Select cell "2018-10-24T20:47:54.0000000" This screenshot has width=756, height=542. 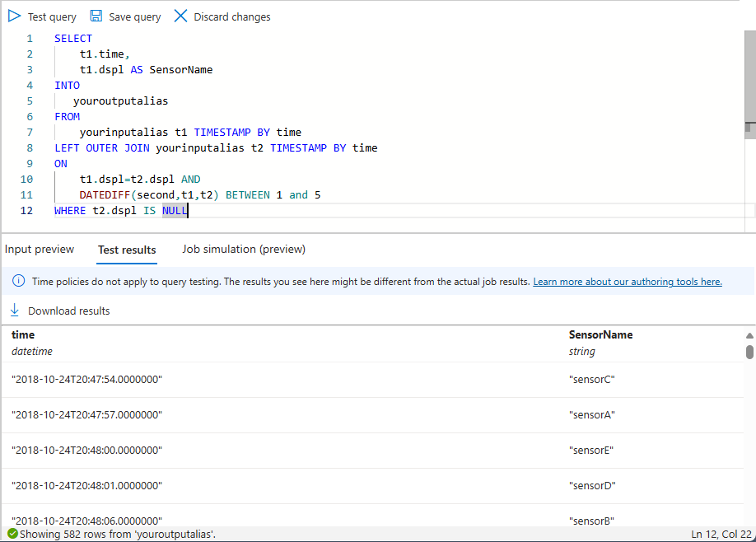[86, 380]
